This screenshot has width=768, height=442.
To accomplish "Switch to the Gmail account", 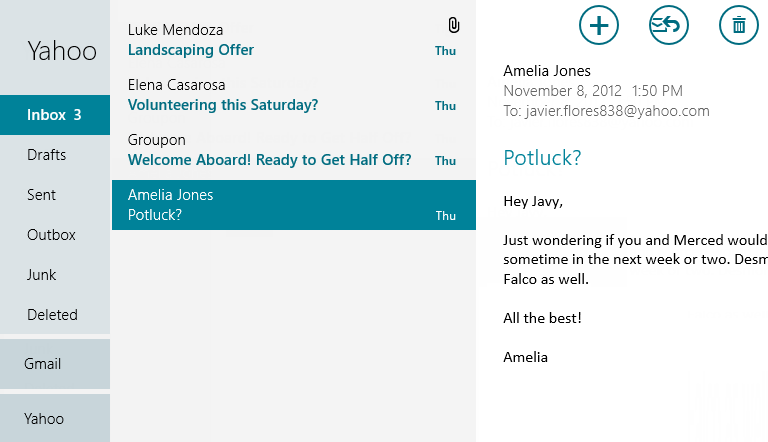I will [43, 364].
